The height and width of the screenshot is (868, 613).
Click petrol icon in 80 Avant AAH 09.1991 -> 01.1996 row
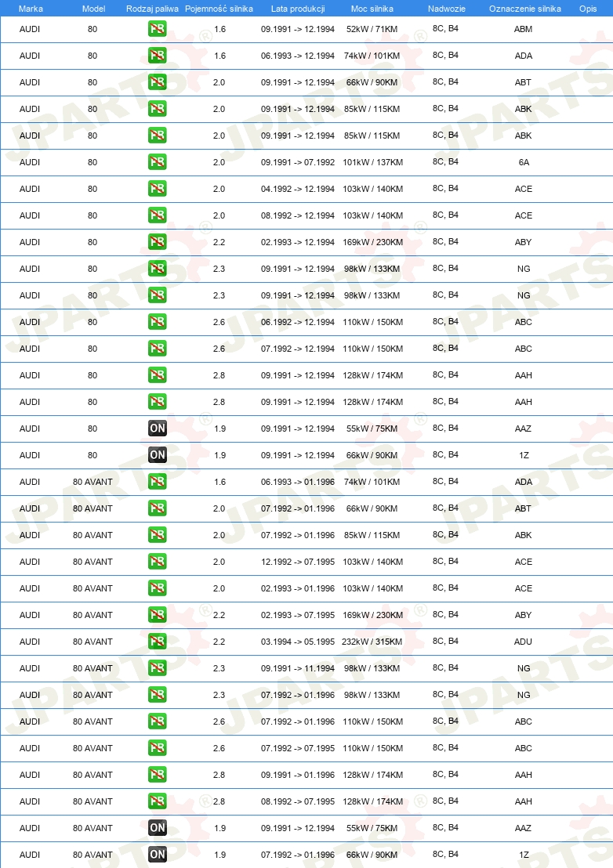point(158,775)
